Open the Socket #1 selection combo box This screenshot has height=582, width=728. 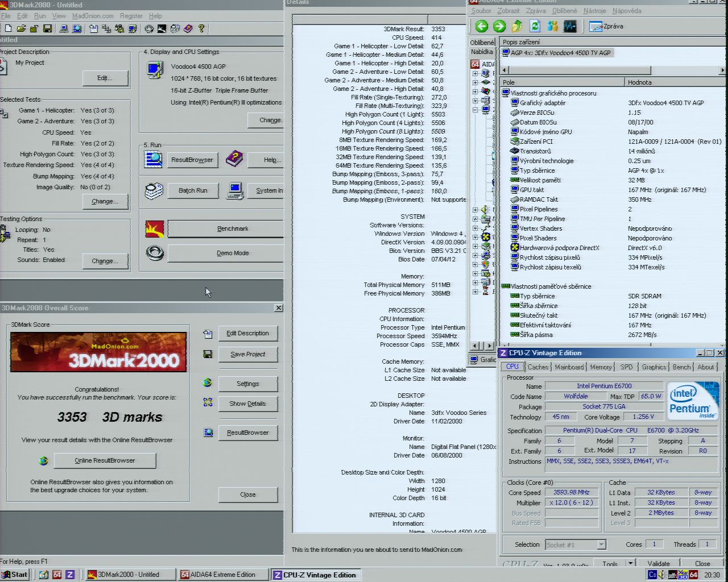[576, 544]
